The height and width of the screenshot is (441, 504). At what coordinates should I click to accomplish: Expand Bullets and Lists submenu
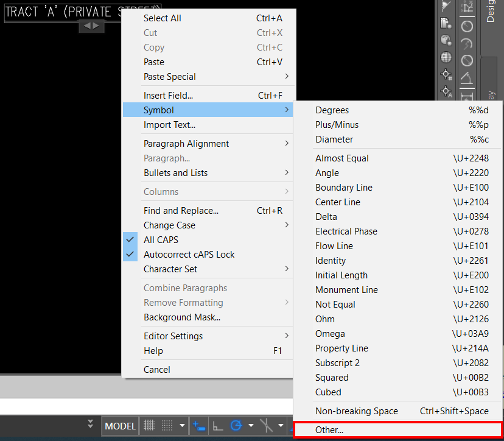click(x=208, y=173)
